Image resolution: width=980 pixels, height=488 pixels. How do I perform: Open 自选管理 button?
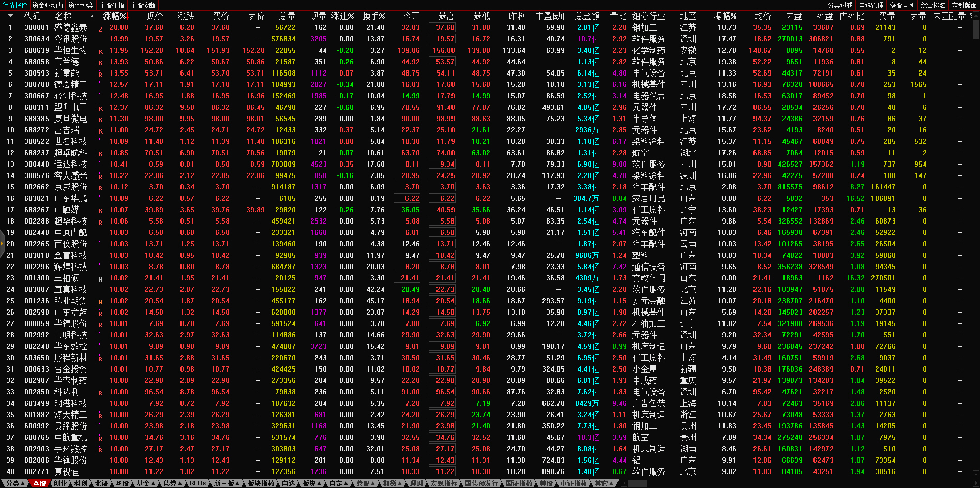(871, 5)
